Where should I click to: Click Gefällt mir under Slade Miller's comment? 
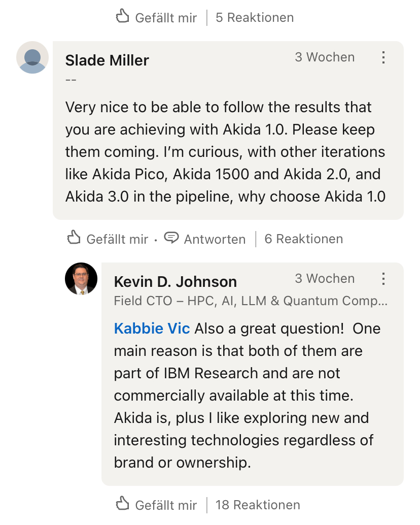[x=117, y=239]
